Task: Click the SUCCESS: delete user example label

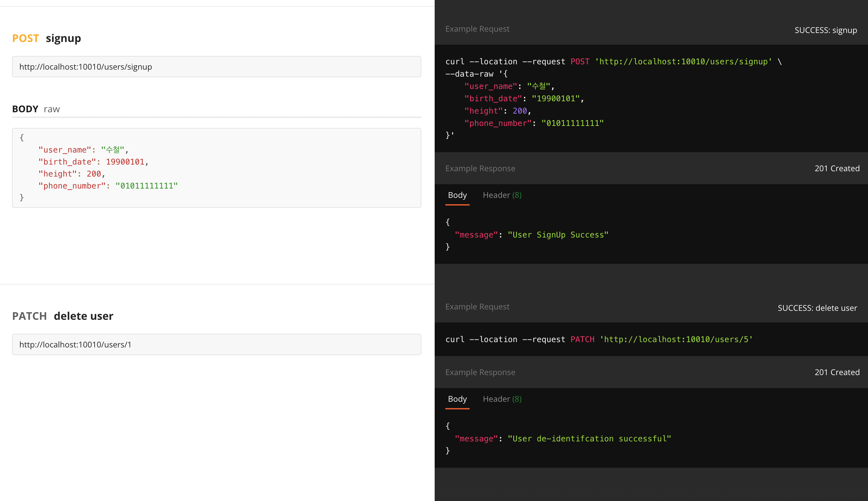Action: coord(817,308)
